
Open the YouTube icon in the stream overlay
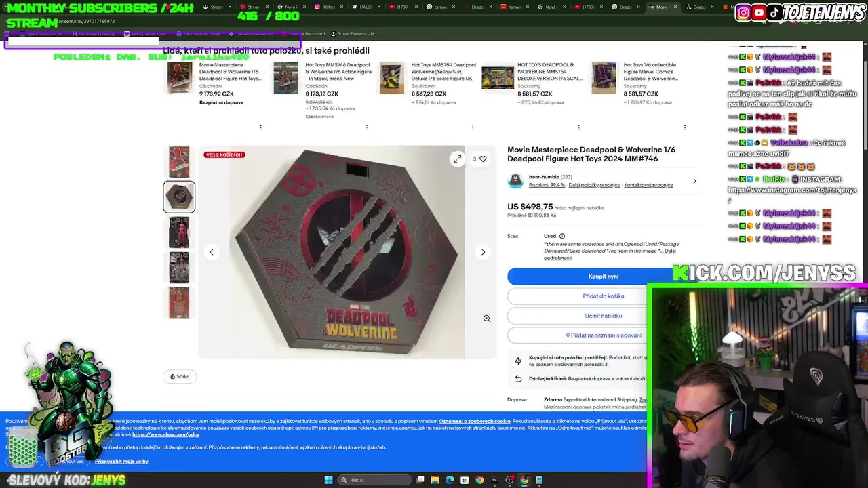pos(759,12)
